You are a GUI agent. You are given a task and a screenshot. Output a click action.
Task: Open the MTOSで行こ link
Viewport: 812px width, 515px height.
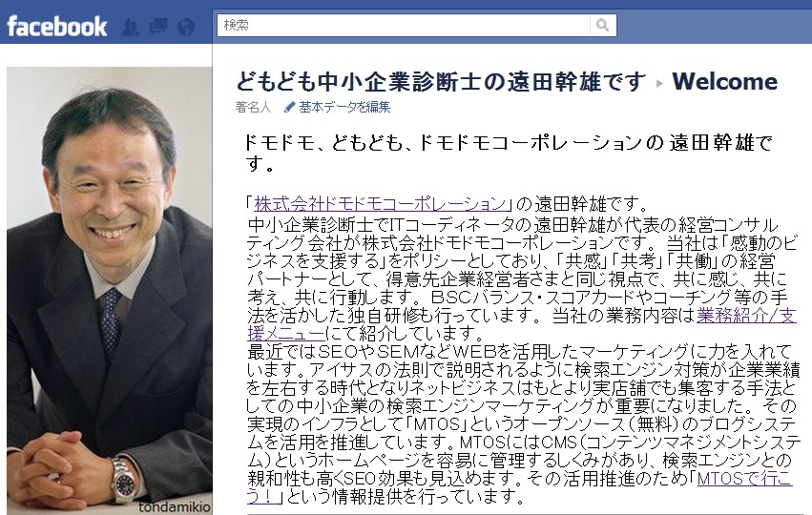coord(744,478)
